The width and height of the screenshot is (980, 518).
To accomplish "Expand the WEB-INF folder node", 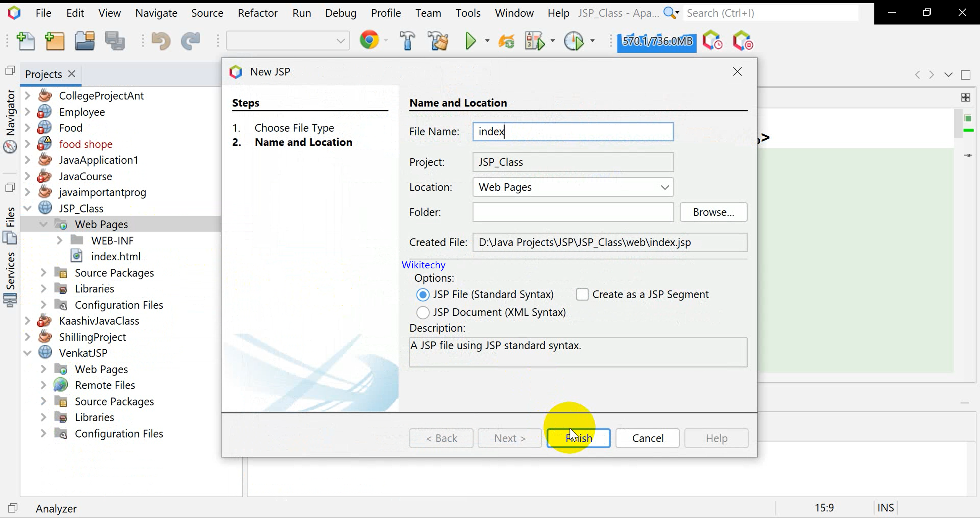I will 59,240.
